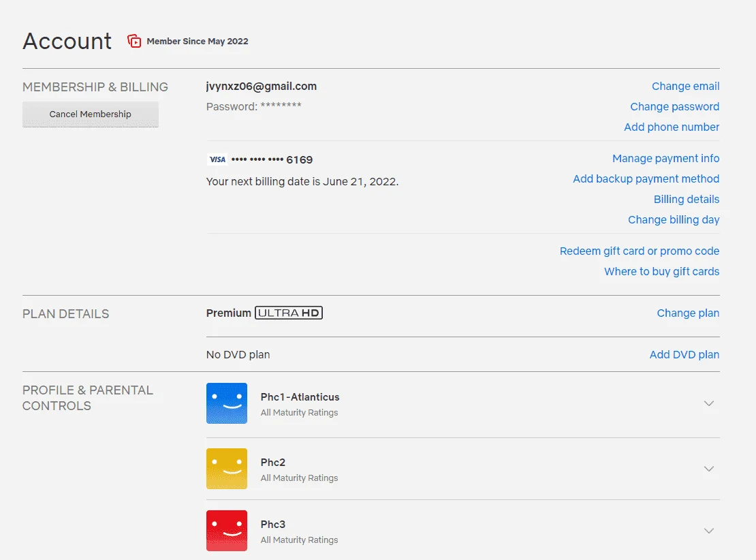Screen dimensions: 756x560
Task: Expand the Phc3 profile settings chevron
Action: pyautogui.click(x=708, y=531)
